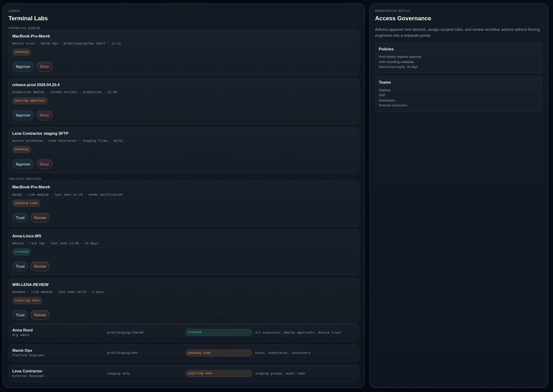The height and width of the screenshot is (392, 553).
Task: Approve Lena Contractor staging SFTP extension
Action: pos(23,164)
